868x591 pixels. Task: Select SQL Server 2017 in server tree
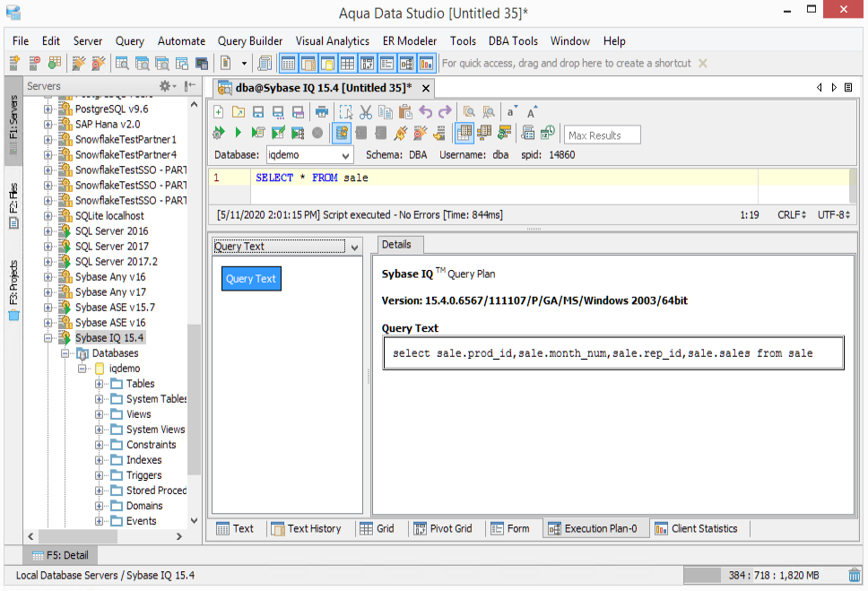click(x=112, y=247)
